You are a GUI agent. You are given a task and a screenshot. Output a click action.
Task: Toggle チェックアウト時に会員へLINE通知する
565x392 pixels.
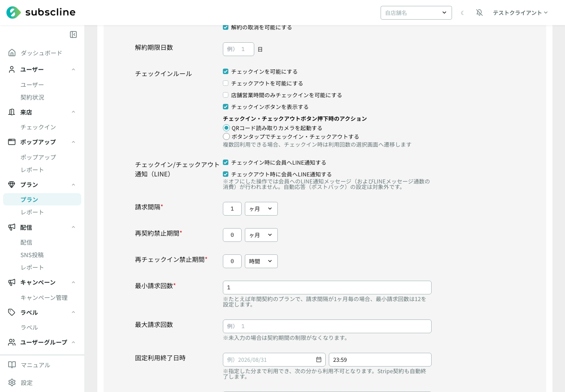coord(226,174)
